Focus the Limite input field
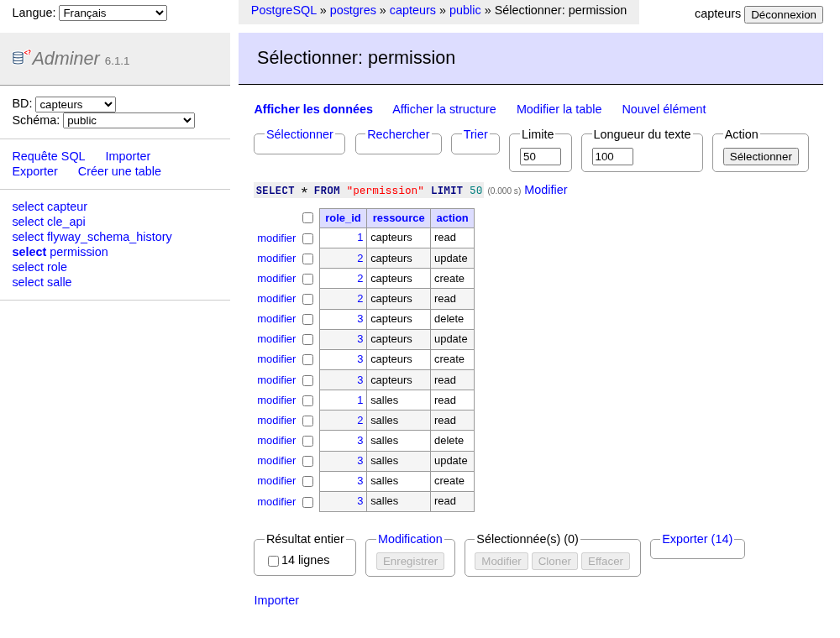 540,157
